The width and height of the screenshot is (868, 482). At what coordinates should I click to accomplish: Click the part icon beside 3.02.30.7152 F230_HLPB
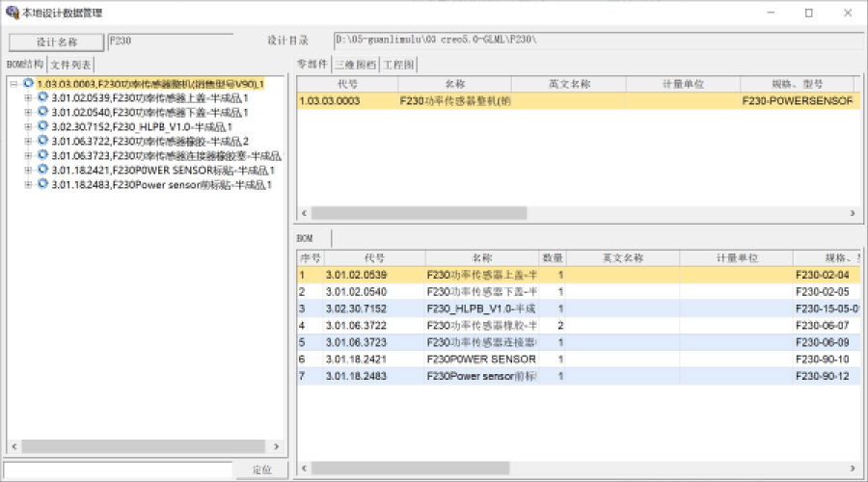(x=42, y=127)
